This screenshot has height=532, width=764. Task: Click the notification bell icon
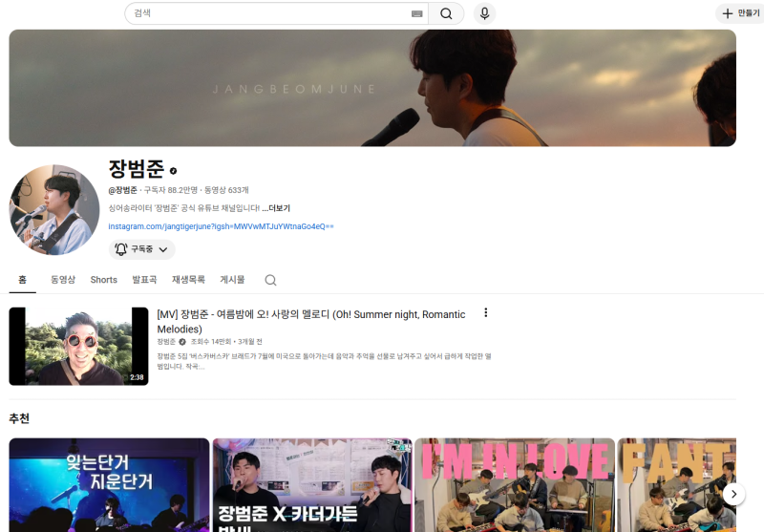click(x=121, y=249)
